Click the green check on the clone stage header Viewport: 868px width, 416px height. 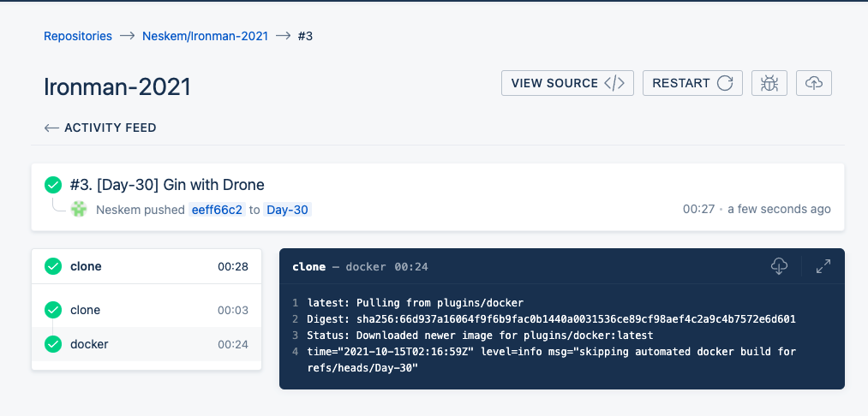point(53,266)
